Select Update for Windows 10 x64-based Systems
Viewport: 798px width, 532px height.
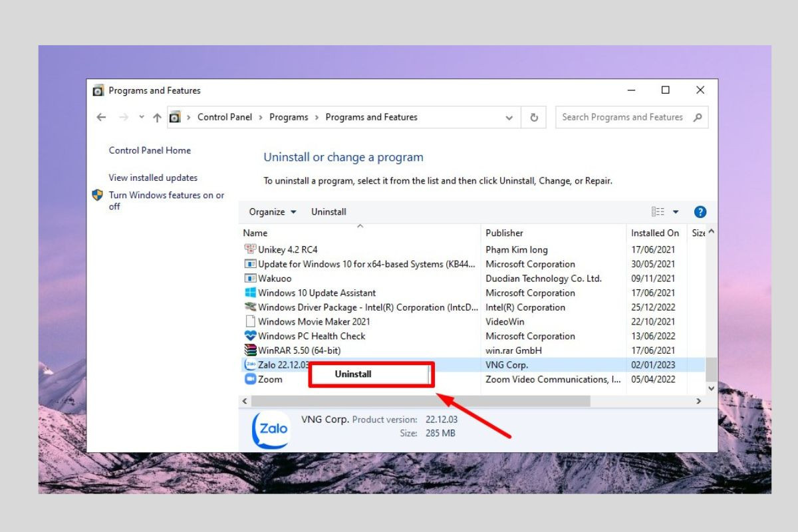367,264
